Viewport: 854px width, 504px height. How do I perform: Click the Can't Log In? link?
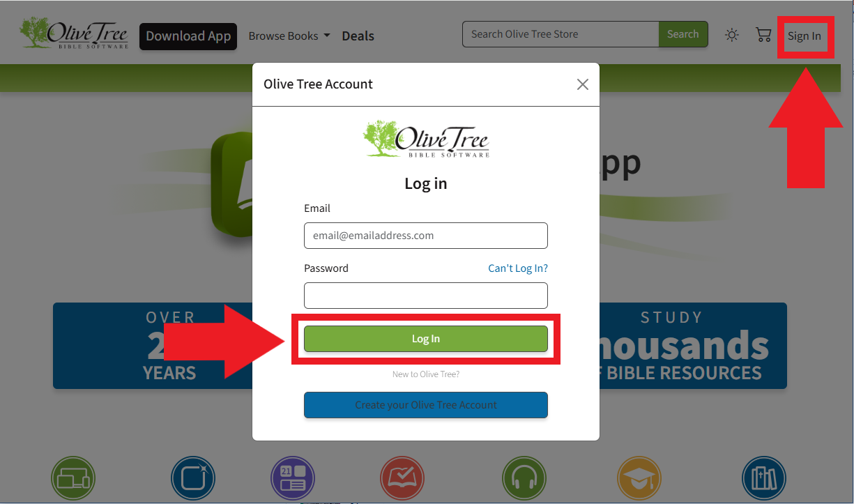coord(518,268)
